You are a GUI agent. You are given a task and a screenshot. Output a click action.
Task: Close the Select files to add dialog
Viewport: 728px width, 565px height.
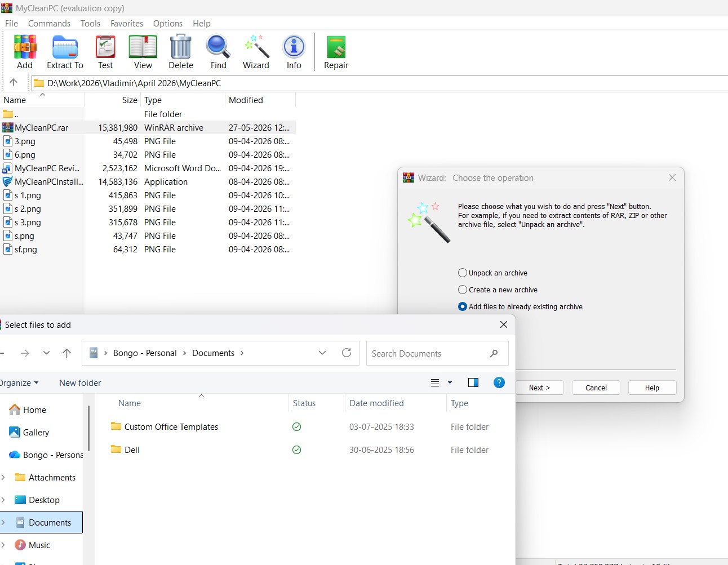point(504,324)
